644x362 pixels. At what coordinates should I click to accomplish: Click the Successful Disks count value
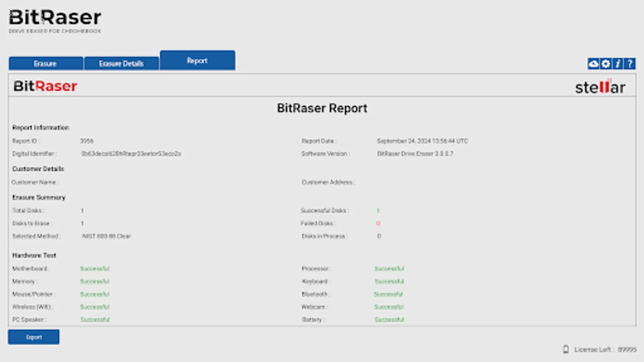click(x=378, y=210)
